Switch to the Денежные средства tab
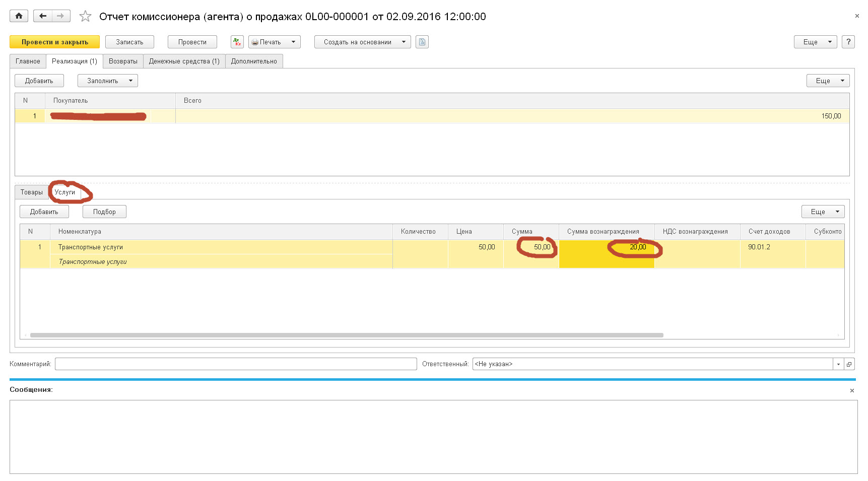The height and width of the screenshot is (481, 868). [x=184, y=61]
